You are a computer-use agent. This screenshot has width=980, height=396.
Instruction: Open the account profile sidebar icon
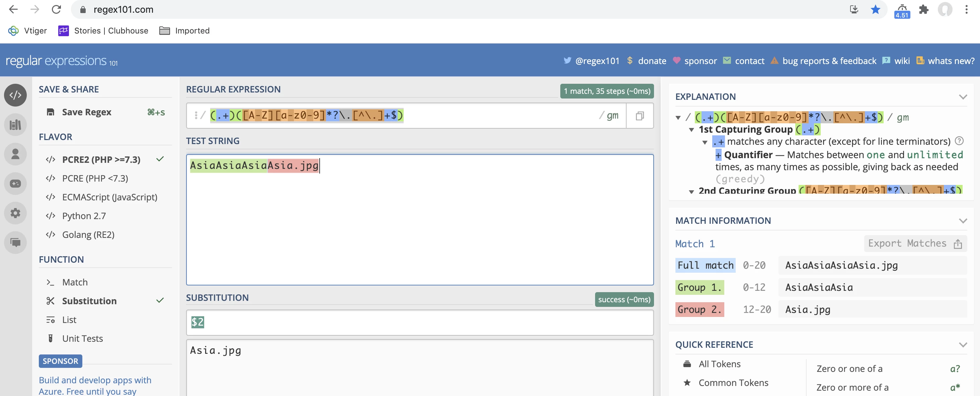pyautogui.click(x=15, y=154)
